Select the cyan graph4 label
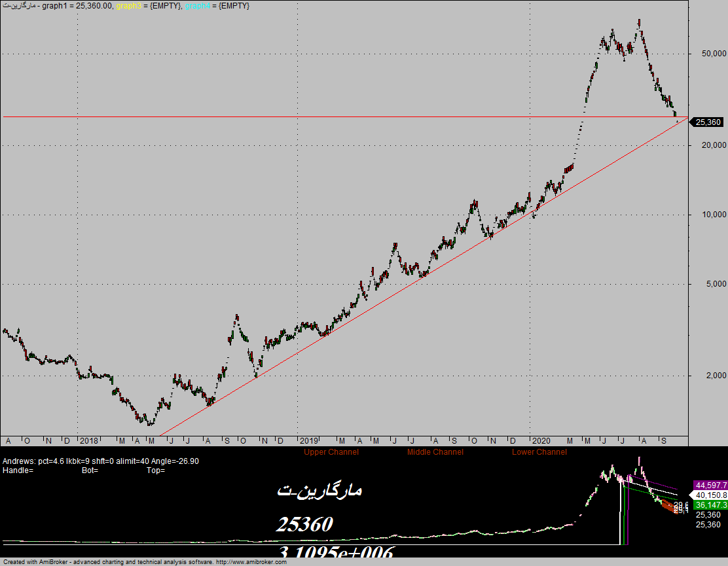Viewport: 728px width, 566px height. [x=197, y=6]
